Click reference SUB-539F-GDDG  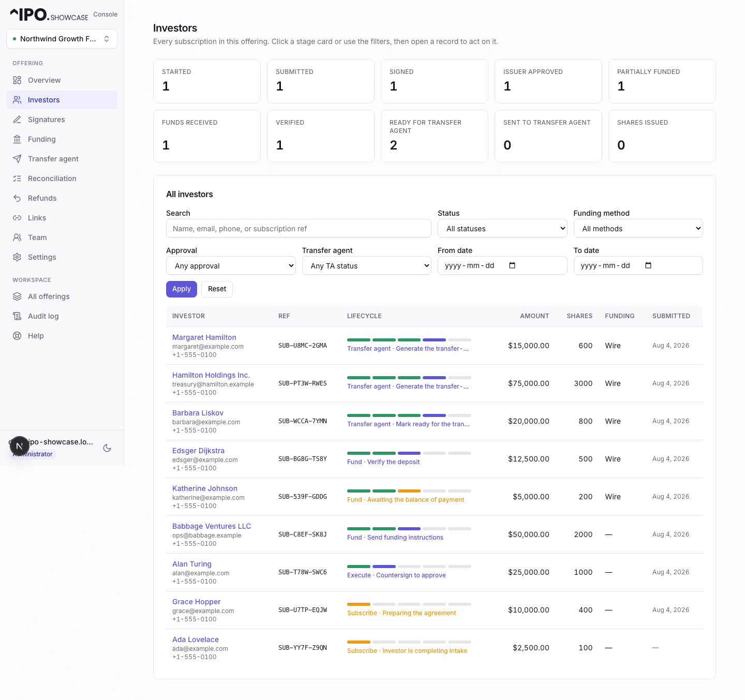click(x=303, y=497)
